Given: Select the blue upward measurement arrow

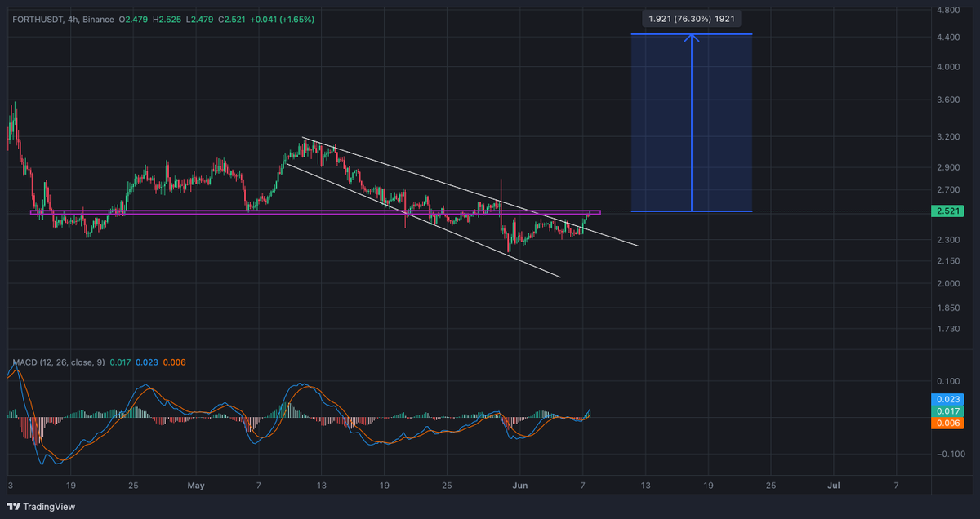Looking at the screenshot, I should pyautogui.click(x=692, y=122).
